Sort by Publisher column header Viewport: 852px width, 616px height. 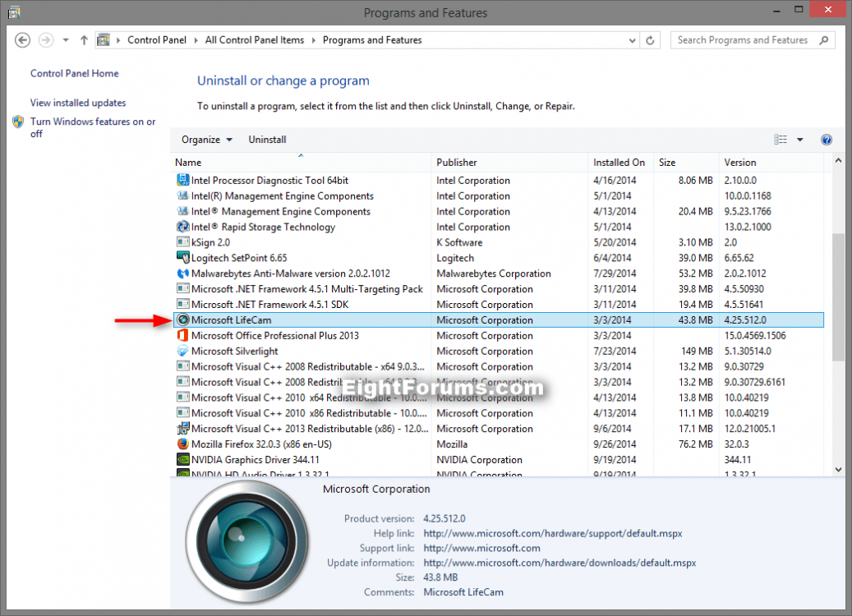(510, 163)
